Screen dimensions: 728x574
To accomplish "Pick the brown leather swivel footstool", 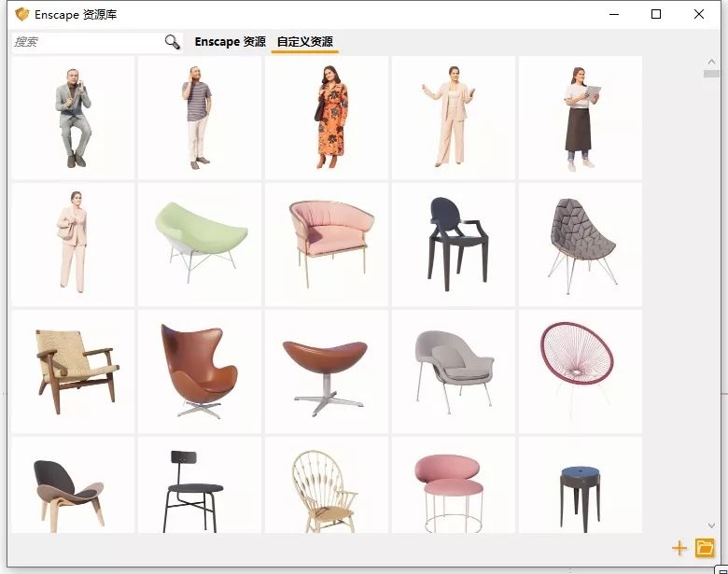I will point(327,371).
